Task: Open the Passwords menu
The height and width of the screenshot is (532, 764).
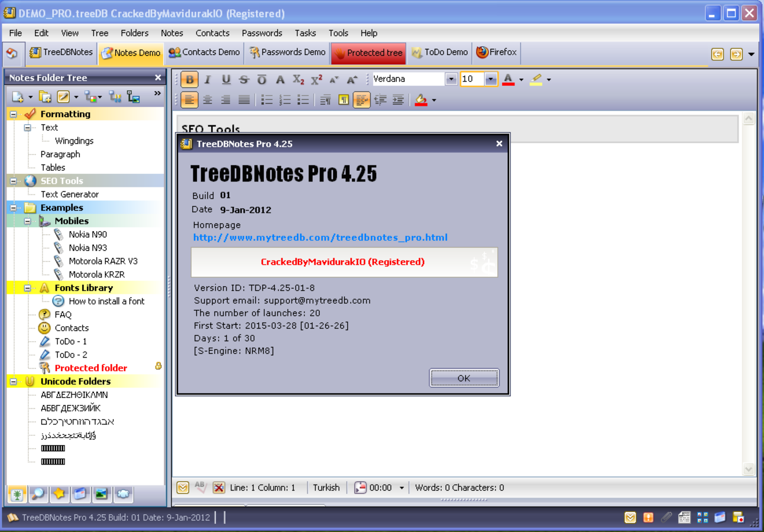Action: (x=262, y=33)
